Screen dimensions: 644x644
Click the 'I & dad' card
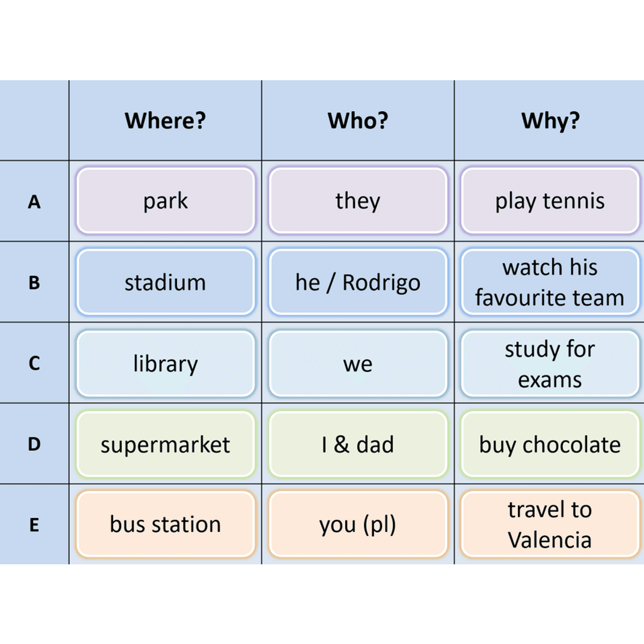(358, 444)
